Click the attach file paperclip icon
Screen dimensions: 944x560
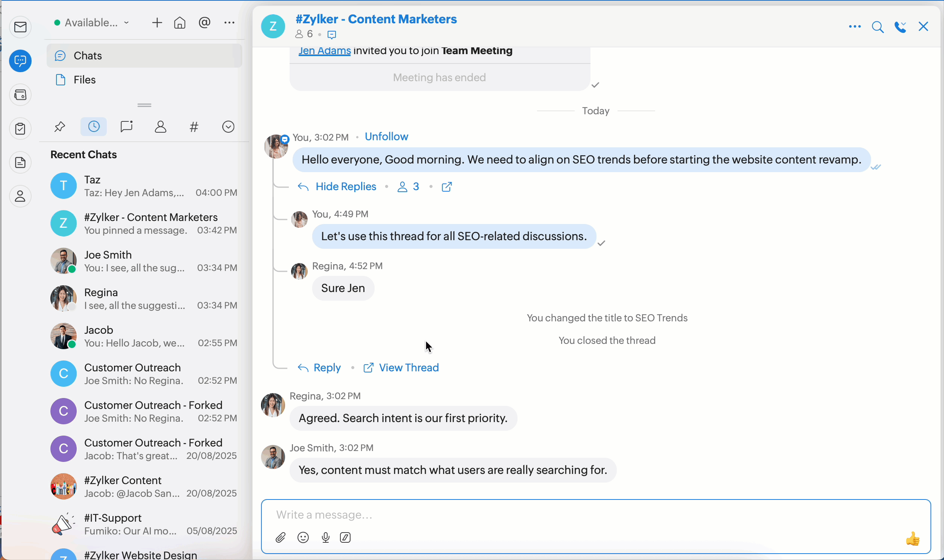click(x=281, y=537)
